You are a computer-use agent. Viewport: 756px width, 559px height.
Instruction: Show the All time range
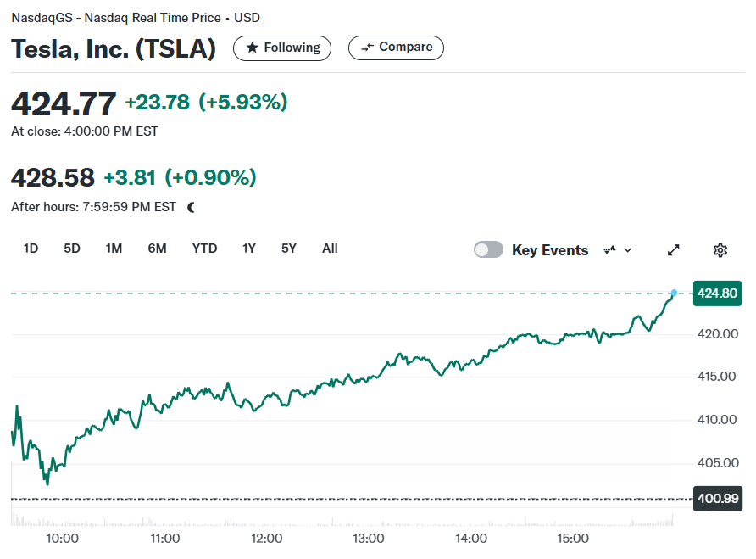click(x=330, y=249)
